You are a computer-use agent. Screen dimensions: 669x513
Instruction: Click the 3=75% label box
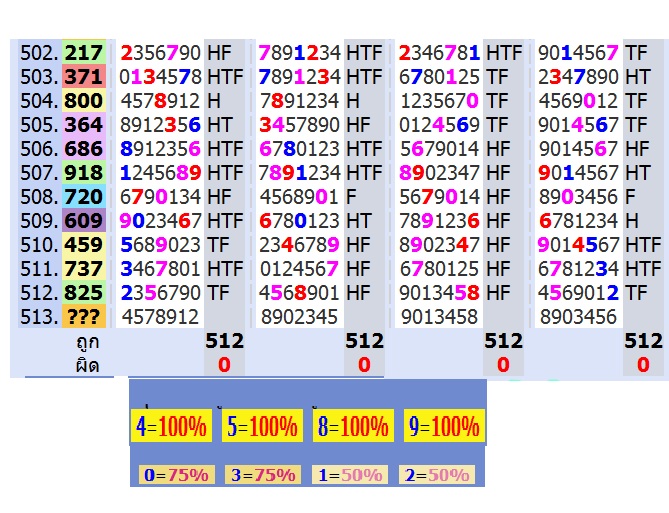[x=263, y=475]
